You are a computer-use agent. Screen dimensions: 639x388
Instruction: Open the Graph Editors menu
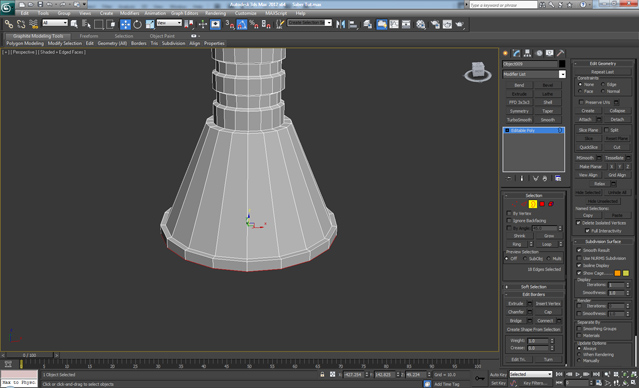pyautogui.click(x=185, y=13)
